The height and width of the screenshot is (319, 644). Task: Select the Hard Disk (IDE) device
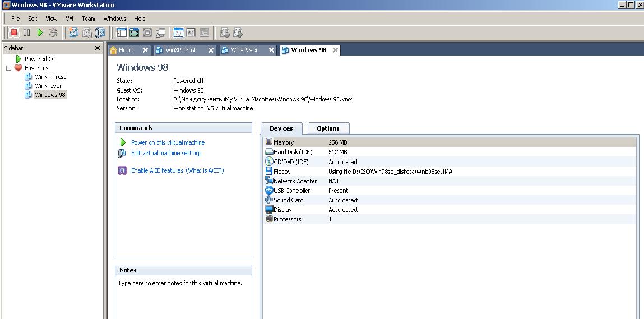point(450,152)
